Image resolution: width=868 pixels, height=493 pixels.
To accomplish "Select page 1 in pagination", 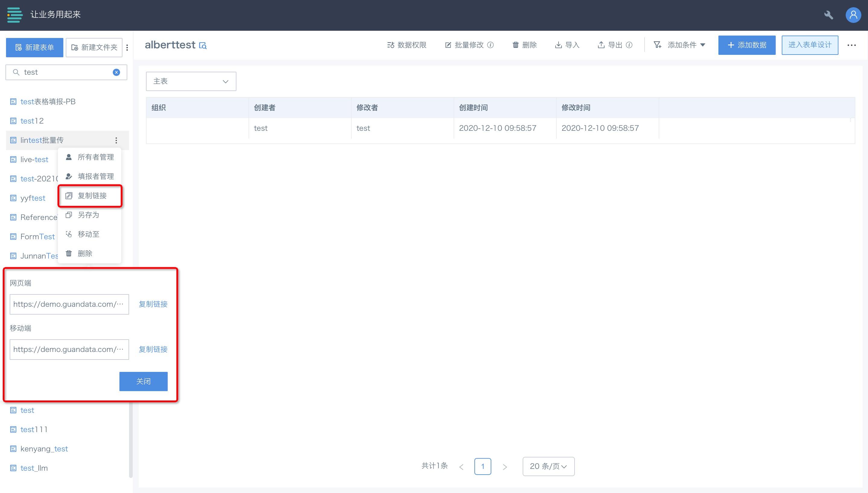I will pos(483,466).
